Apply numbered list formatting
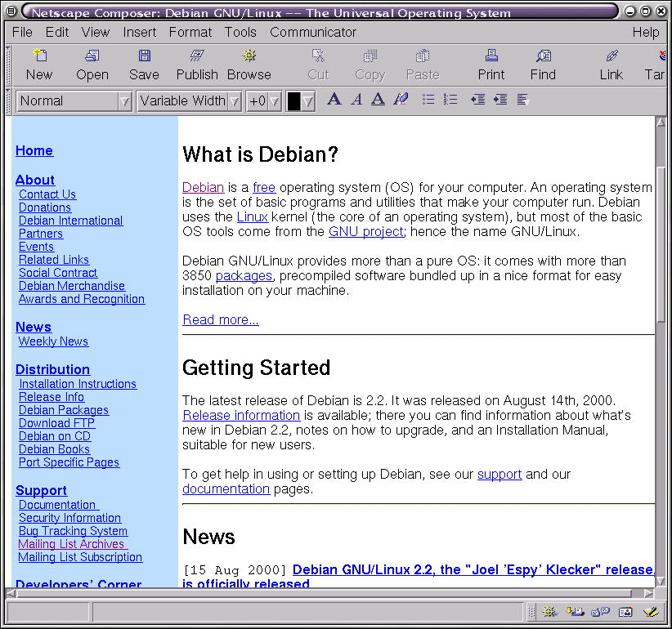672x629 pixels. pos(450,100)
